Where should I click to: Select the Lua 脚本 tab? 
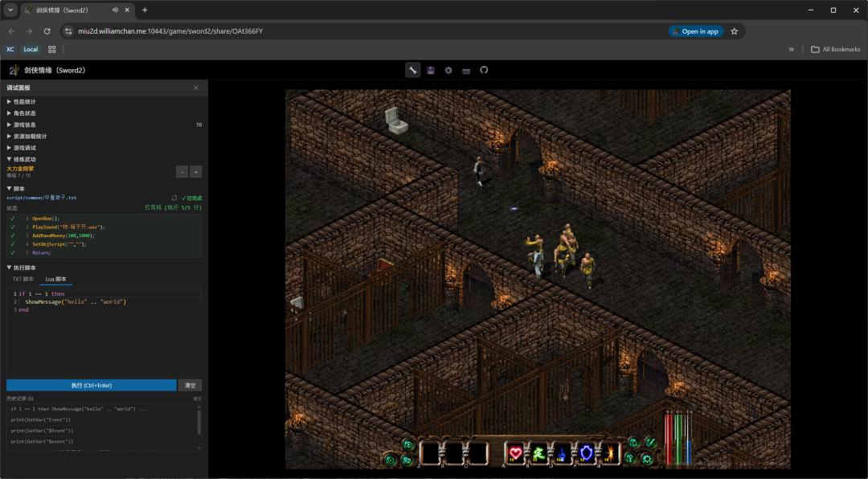point(56,279)
